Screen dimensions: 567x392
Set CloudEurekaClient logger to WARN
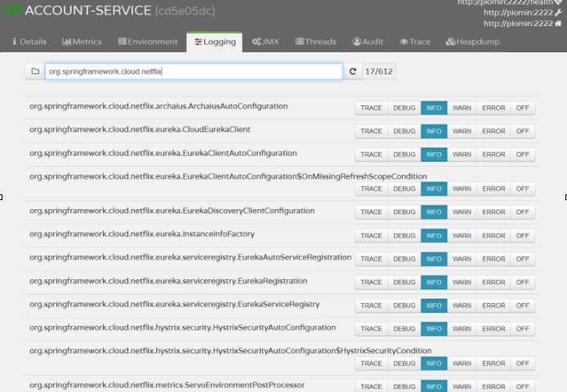pyautogui.click(x=462, y=131)
